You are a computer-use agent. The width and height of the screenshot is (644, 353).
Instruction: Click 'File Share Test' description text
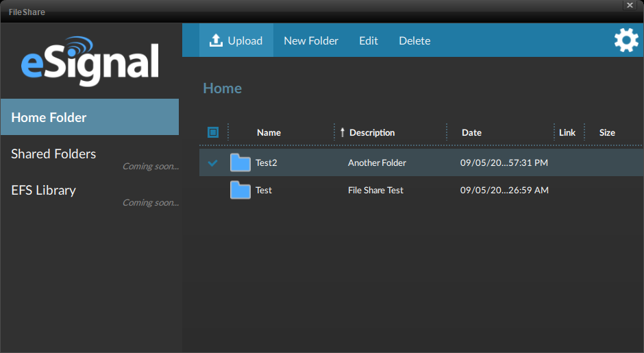[x=376, y=191]
